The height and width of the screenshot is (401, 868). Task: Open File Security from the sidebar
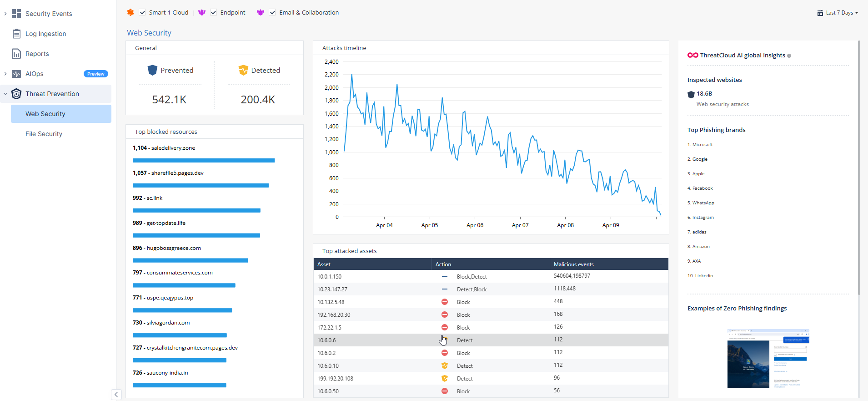click(x=44, y=134)
